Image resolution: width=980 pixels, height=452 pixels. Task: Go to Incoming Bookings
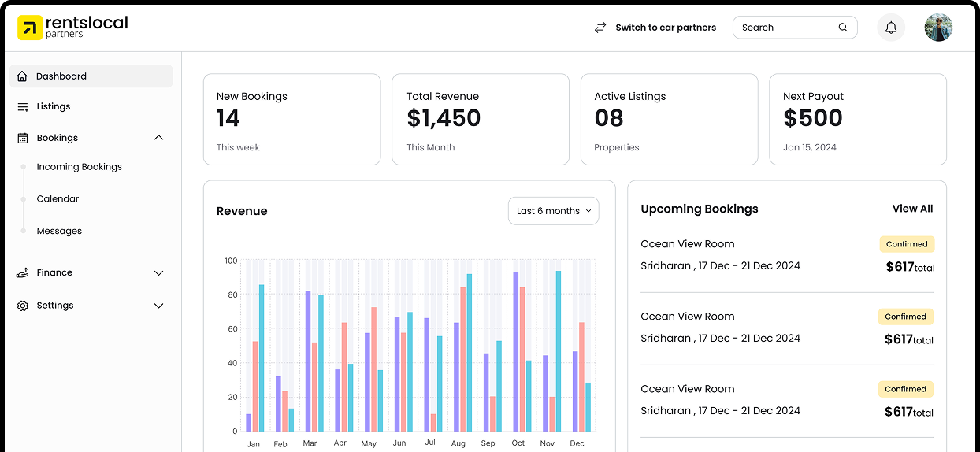[79, 167]
